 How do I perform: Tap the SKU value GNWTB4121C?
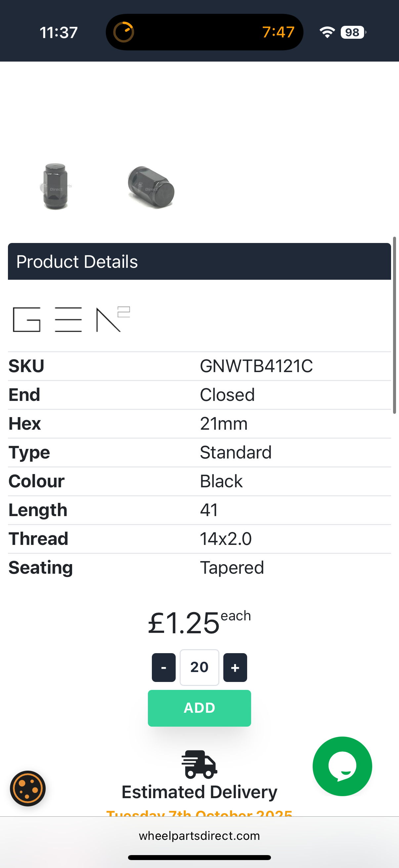(x=256, y=366)
